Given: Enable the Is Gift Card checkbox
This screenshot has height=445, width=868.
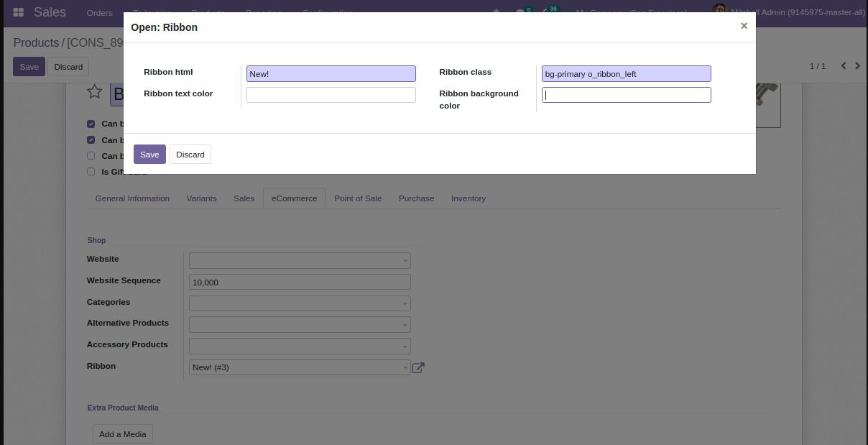Looking at the screenshot, I should pos(91,171).
